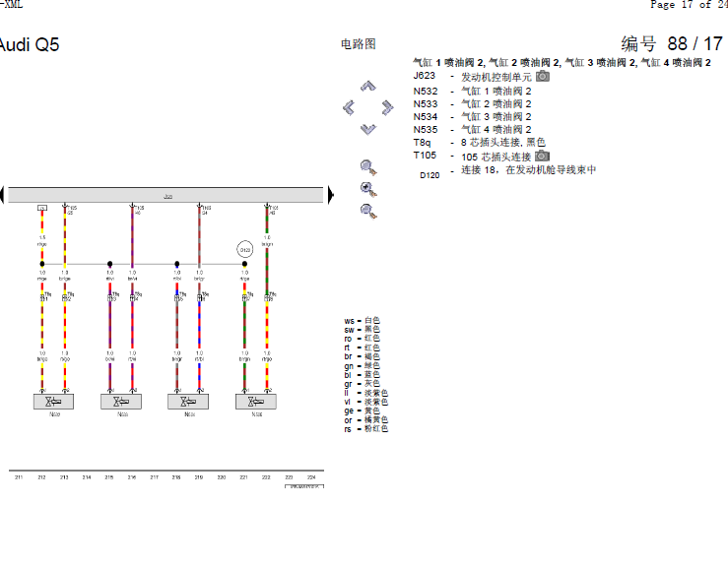728x569 pixels.
Task: Click the legend entry or - 橘黄色
Action: point(365,420)
